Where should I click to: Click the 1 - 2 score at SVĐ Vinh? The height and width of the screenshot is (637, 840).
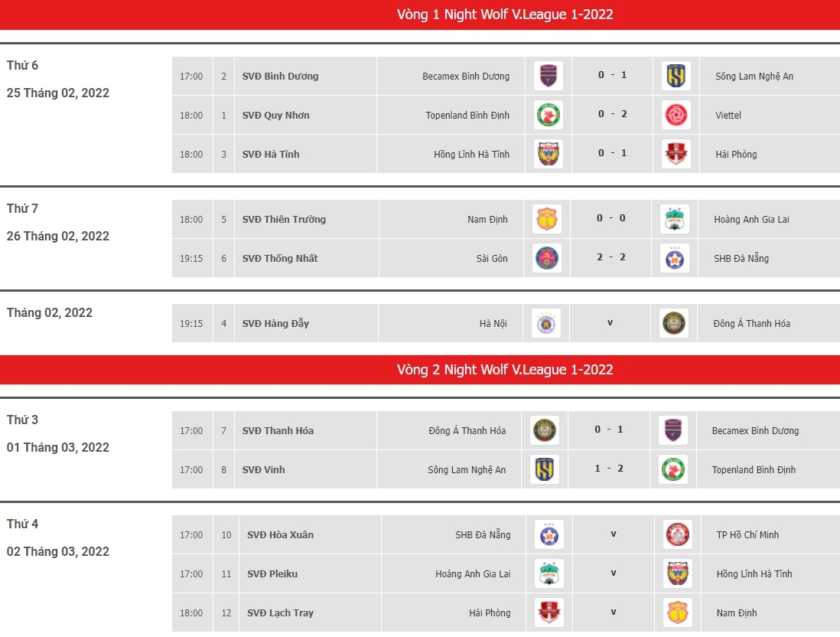tap(609, 468)
